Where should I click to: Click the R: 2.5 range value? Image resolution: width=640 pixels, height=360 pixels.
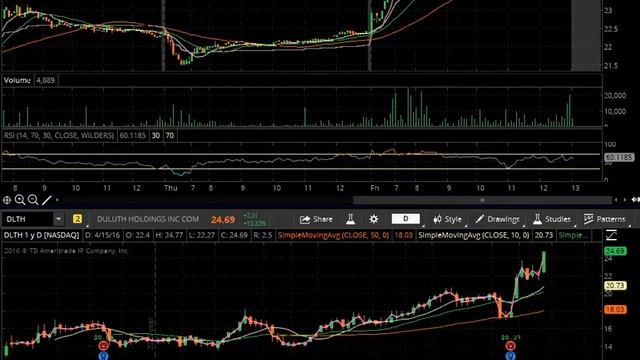[262, 235]
